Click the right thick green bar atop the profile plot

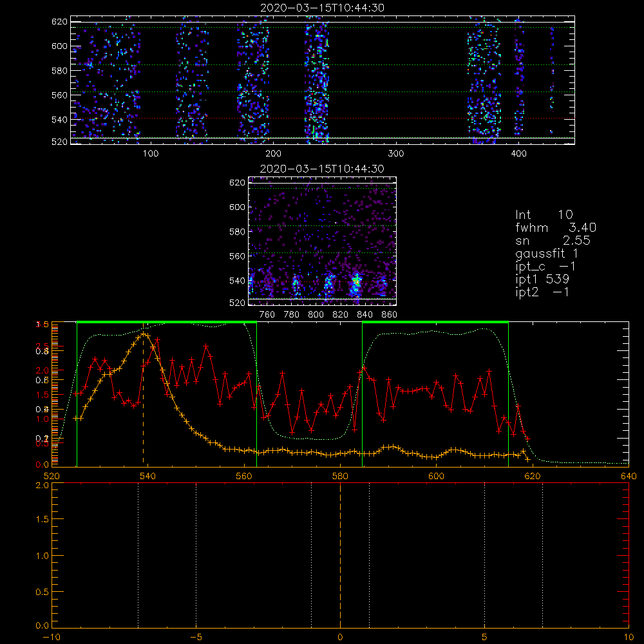tap(435, 322)
